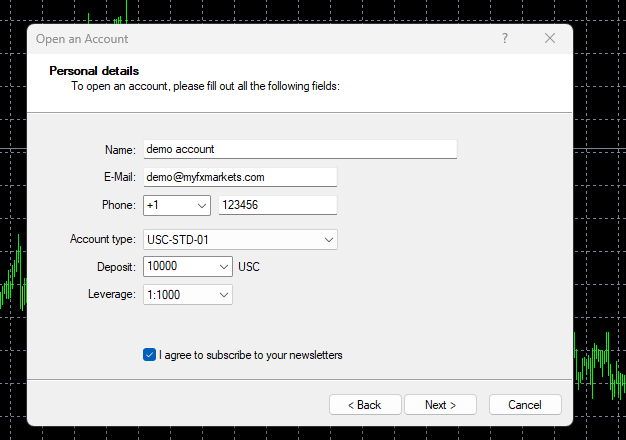This screenshot has width=626, height=440.
Task: Click the USC currency label beside Deposit
Action: coord(249,267)
